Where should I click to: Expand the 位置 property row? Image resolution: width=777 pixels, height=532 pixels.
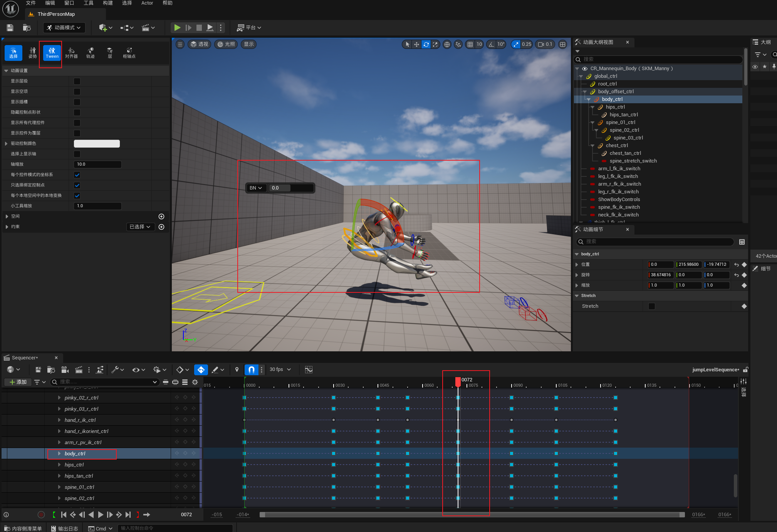[x=577, y=265]
